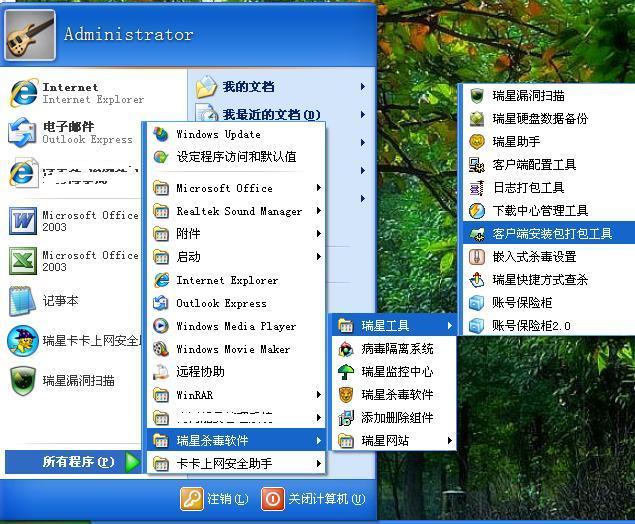Viewport: 635px width, 524px height.
Task: Launch the Internet Explorer icon in the programs list
Action: tap(161, 280)
